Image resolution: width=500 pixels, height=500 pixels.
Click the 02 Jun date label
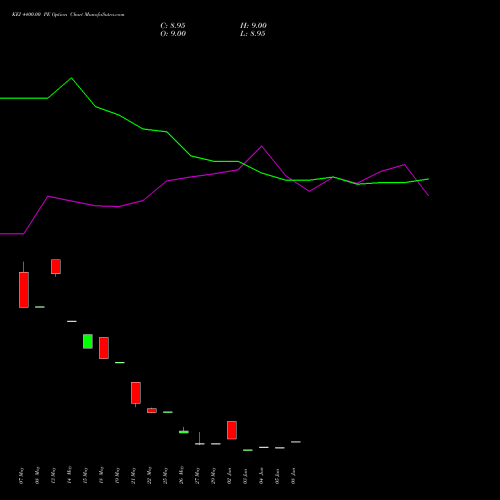click(230, 476)
